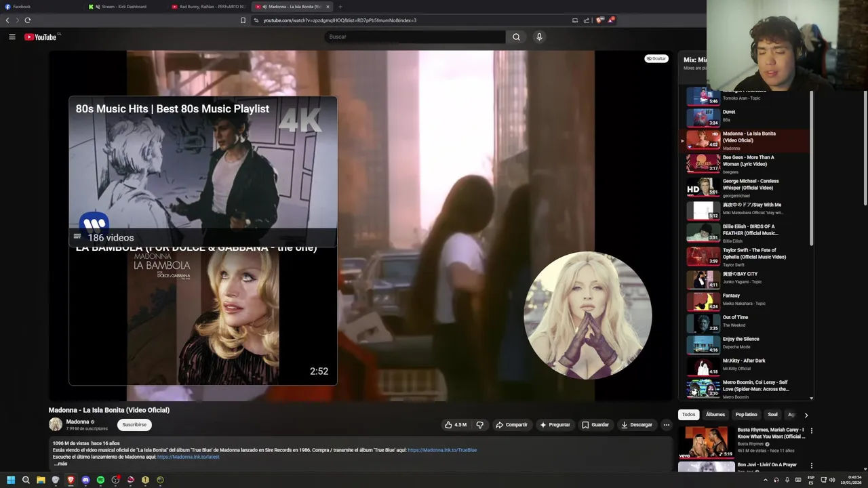Go to the YouTube home logo

(41, 37)
